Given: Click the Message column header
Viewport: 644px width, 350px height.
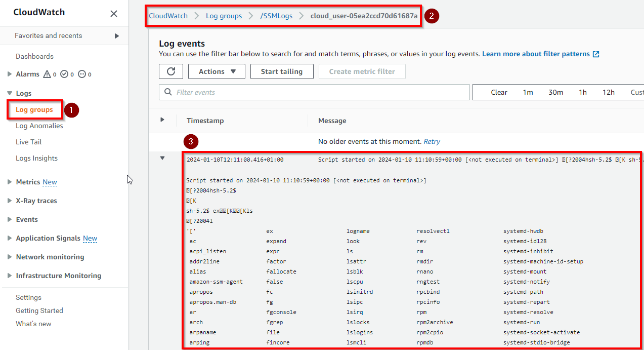Looking at the screenshot, I should [332, 121].
